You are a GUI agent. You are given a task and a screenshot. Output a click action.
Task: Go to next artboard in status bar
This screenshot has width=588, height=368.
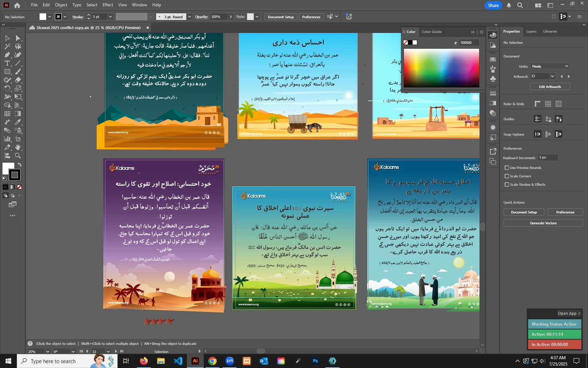click(116, 351)
